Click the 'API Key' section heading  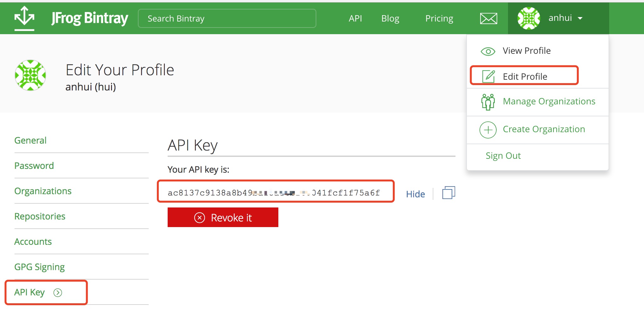[x=192, y=145]
